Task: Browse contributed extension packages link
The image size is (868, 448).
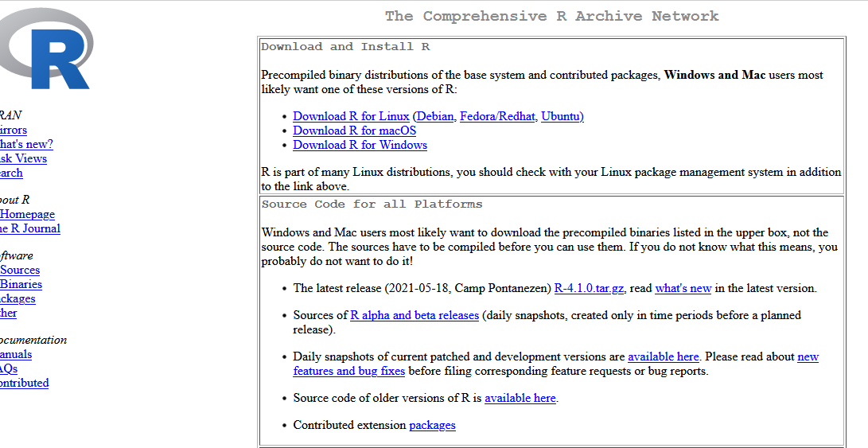Action: (x=432, y=425)
